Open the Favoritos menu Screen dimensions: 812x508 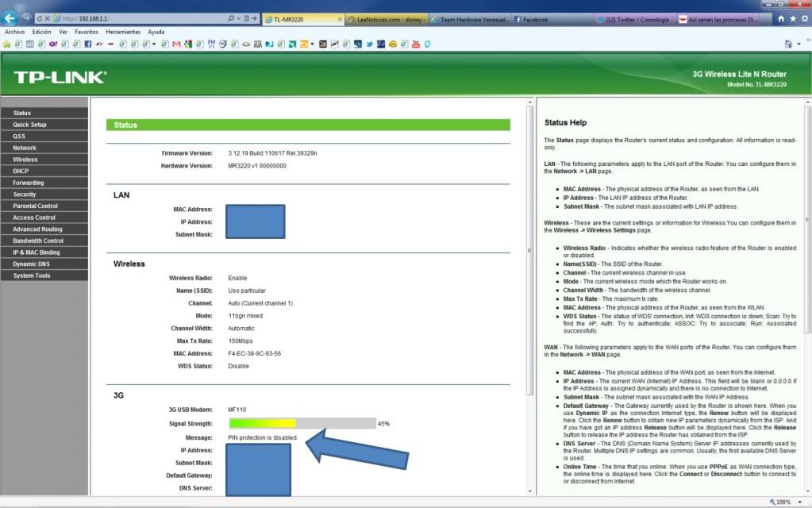87,32
